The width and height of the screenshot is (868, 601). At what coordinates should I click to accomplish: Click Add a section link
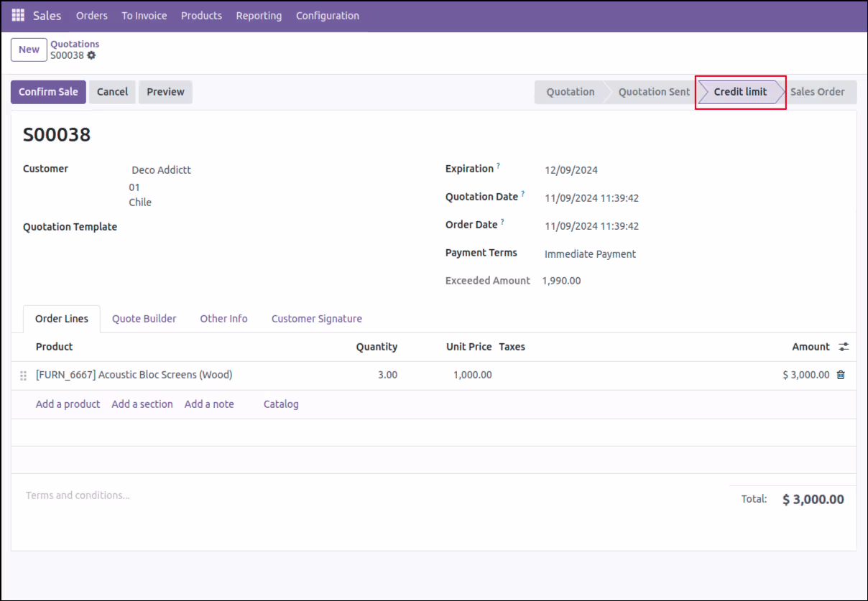point(142,404)
